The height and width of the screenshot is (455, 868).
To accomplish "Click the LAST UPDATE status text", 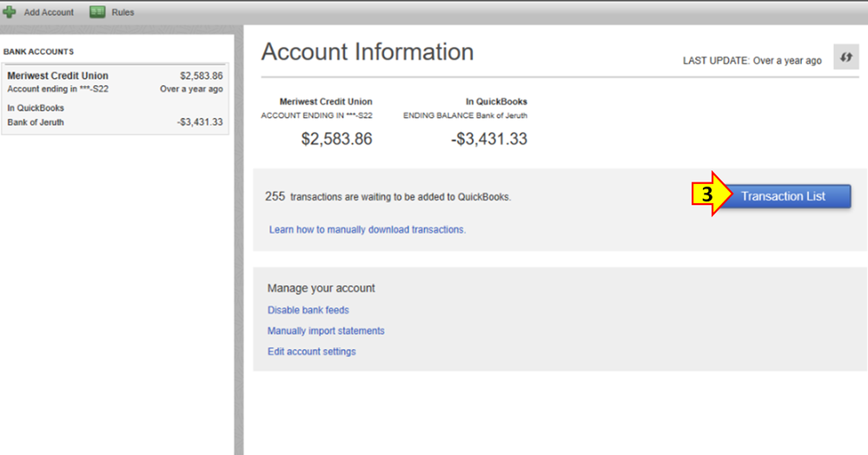I will tap(752, 61).
